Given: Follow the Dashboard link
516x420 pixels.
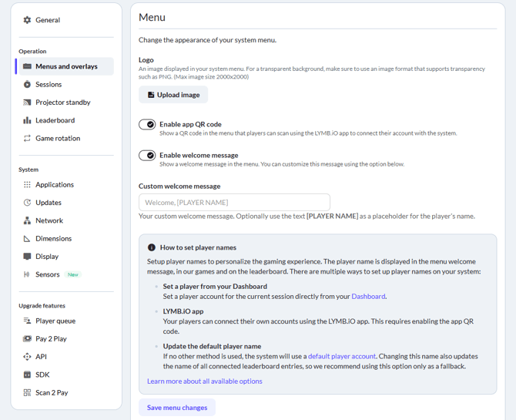Looking at the screenshot, I should tap(368, 296).
